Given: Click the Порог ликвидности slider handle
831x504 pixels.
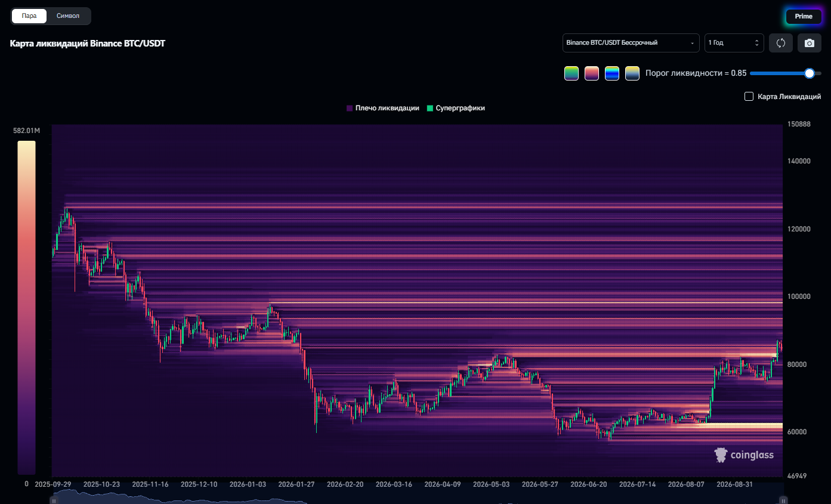Looking at the screenshot, I should 810,73.
